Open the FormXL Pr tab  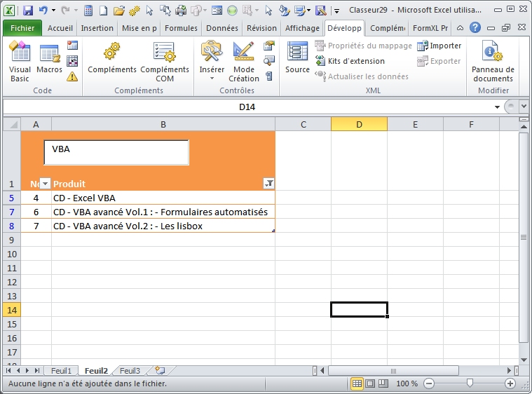point(430,28)
